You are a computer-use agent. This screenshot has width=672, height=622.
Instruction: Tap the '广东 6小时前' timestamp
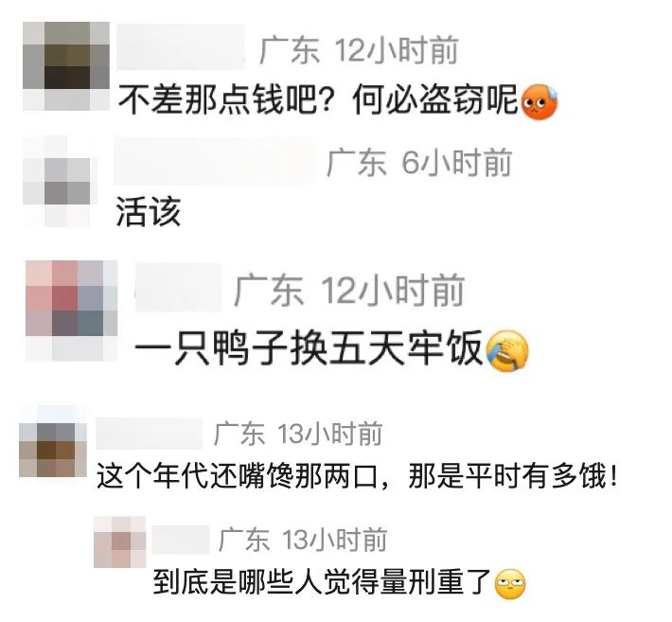pyautogui.click(x=419, y=163)
